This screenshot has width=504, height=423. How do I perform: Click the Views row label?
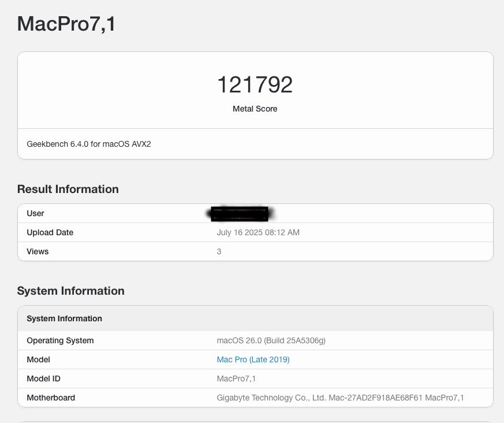38,251
